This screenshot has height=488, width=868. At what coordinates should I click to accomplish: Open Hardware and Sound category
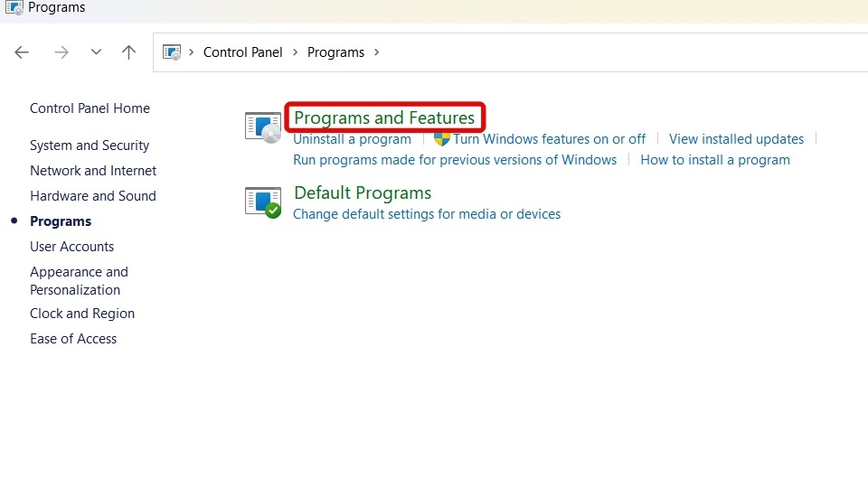93,196
